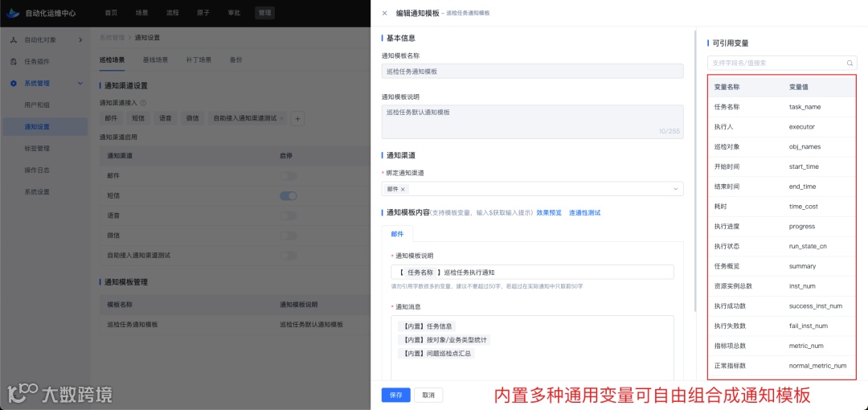Image resolution: width=868 pixels, height=410 pixels.
Task: Switch to the 基线场景 tab
Action: [156, 59]
